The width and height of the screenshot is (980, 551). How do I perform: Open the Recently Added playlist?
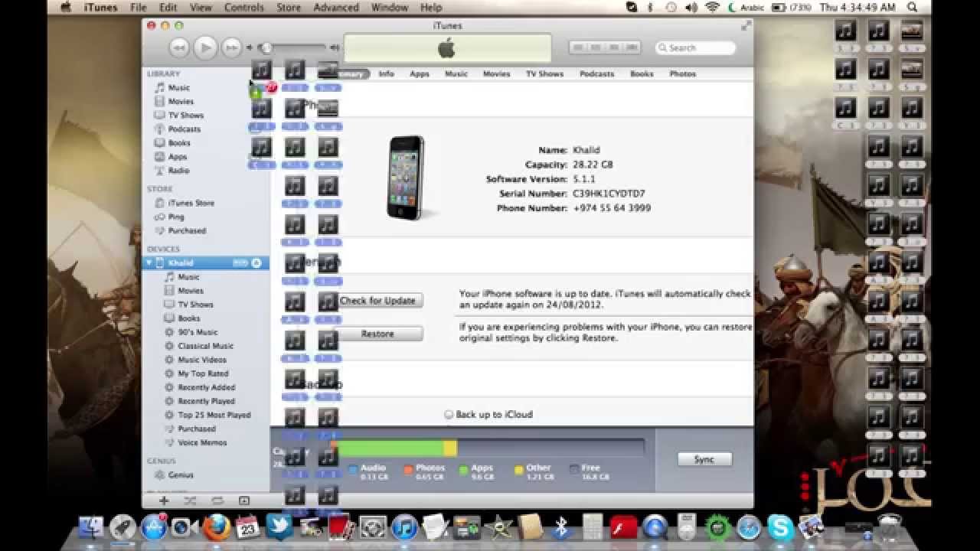205,387
